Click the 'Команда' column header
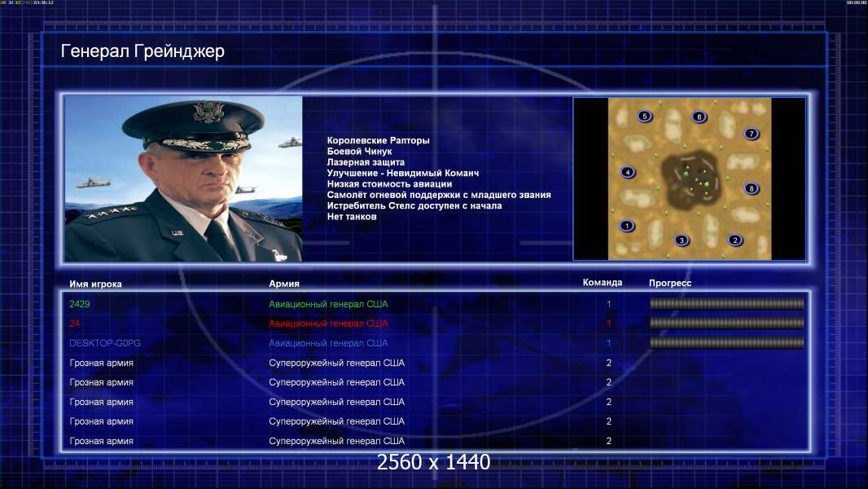The height and width of the screenshot is (489, 868). 603,283
